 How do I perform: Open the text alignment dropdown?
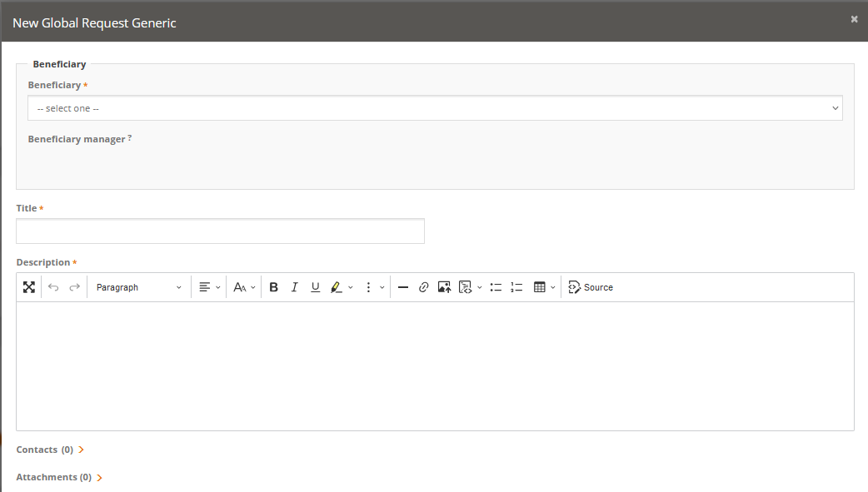(x=209, y=287)
